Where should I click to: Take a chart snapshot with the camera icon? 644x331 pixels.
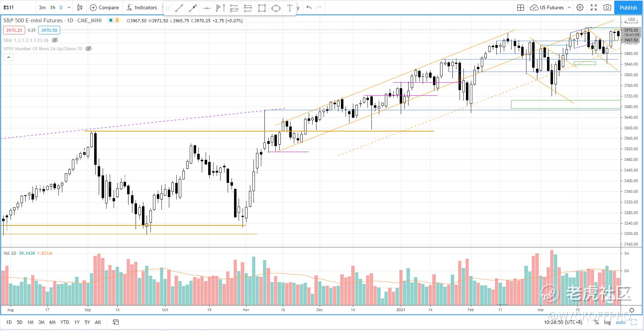point(608,7)
